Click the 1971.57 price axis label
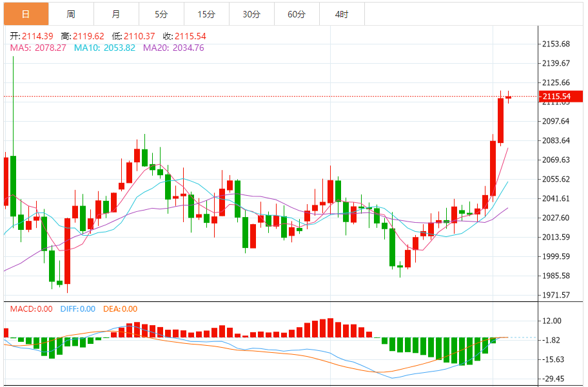Screen dimensions: 588x387 (556, 295)
